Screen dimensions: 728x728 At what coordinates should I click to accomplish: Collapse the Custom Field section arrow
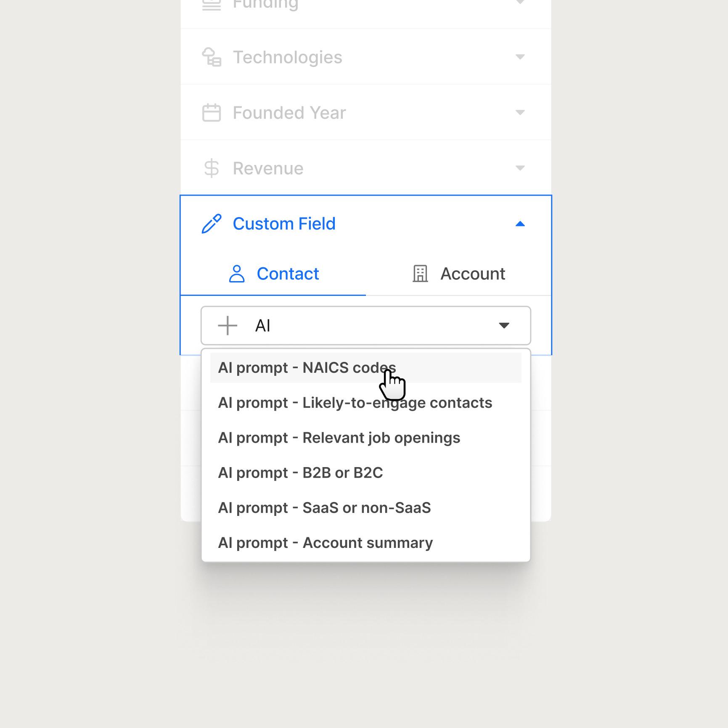pos(520,224)
